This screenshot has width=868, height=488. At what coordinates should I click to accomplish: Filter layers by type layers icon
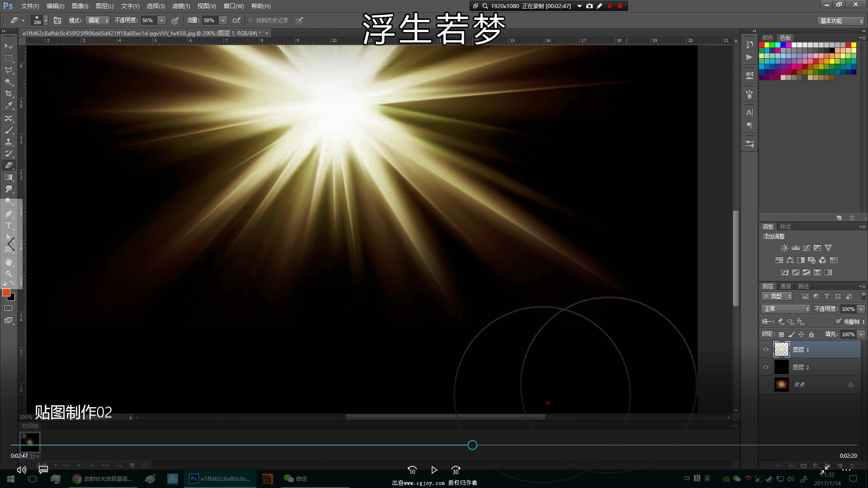827,296
